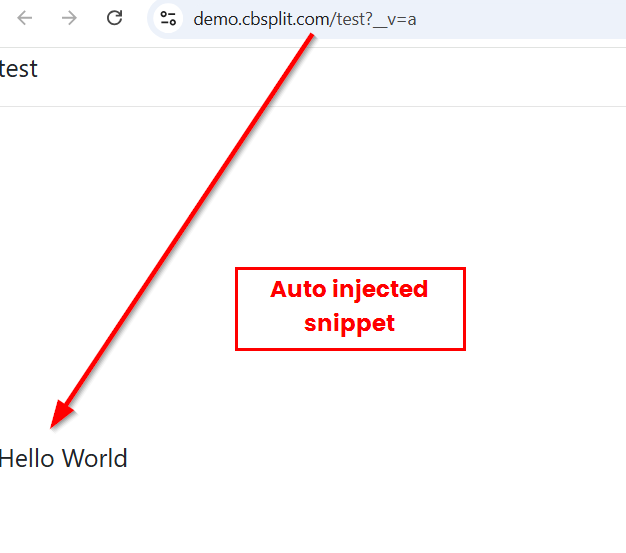The image size is (626, 553).
Task: Reload the current page
Action: point(115,18)
